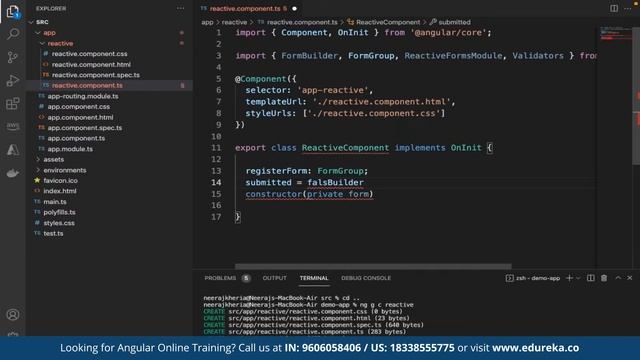
Task: Open styles.css file
Action: pyautogui.click(x=59, y=223)
